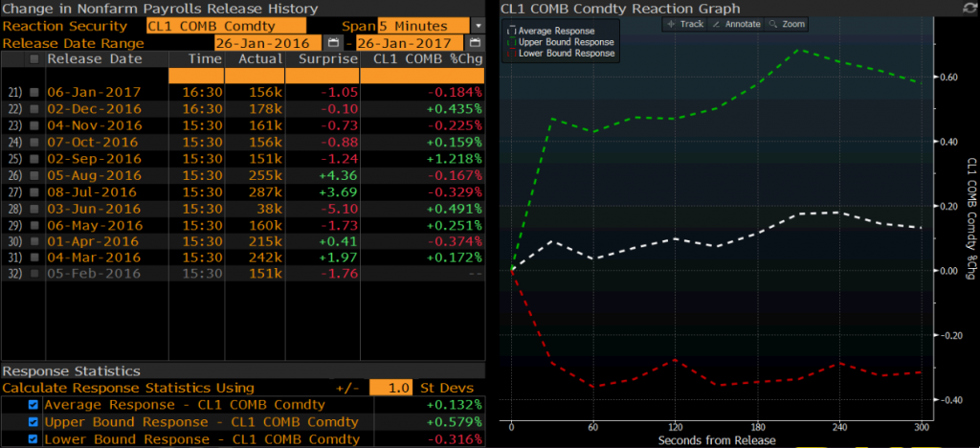Open the Span dropdown arrow
The image size is (980, 448).
pyautogui.click(x=479, y=26)
